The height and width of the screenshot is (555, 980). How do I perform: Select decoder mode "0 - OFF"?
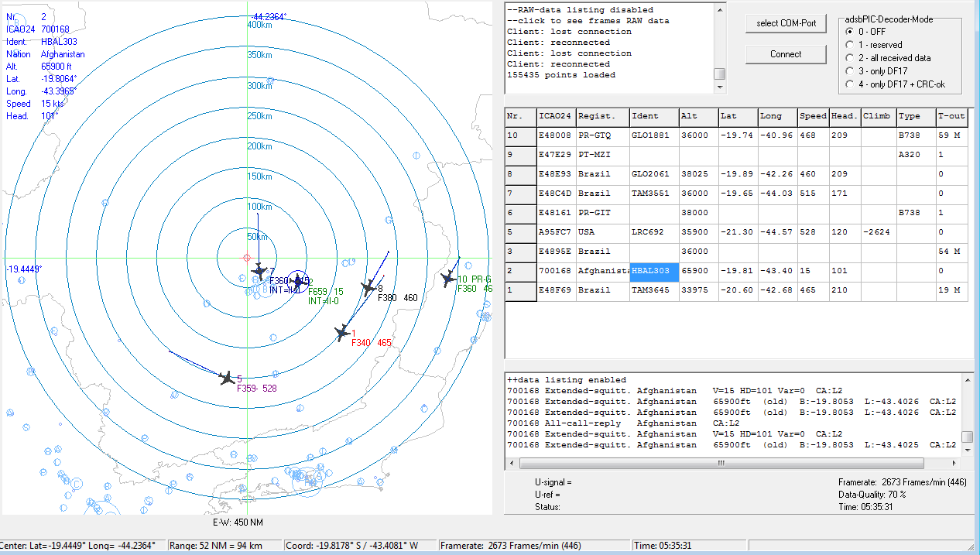point(852,32)
